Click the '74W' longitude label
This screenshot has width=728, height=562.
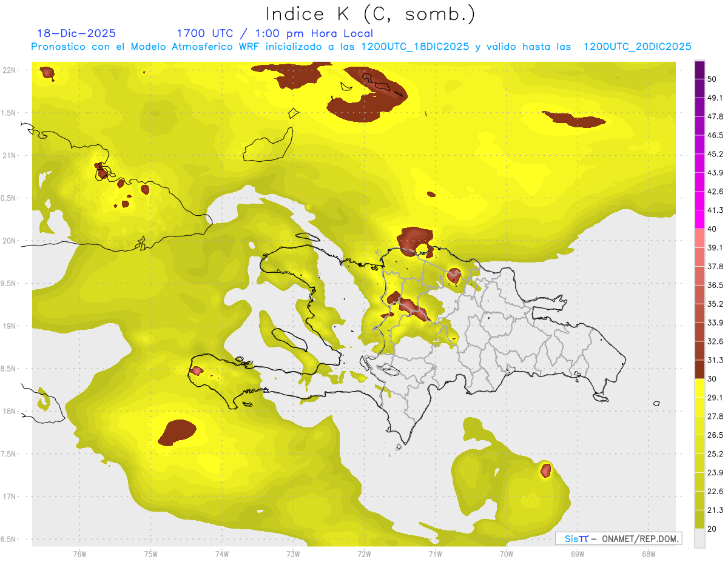click(x=222, y=554)
